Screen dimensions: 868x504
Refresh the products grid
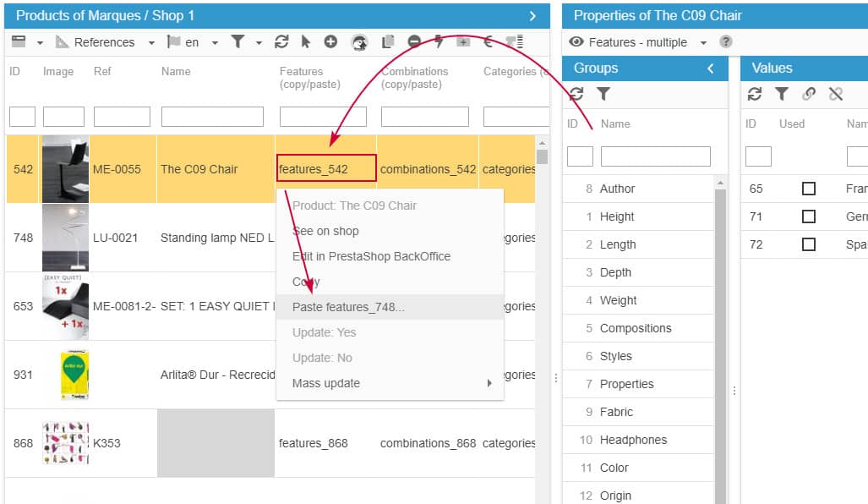281,42
